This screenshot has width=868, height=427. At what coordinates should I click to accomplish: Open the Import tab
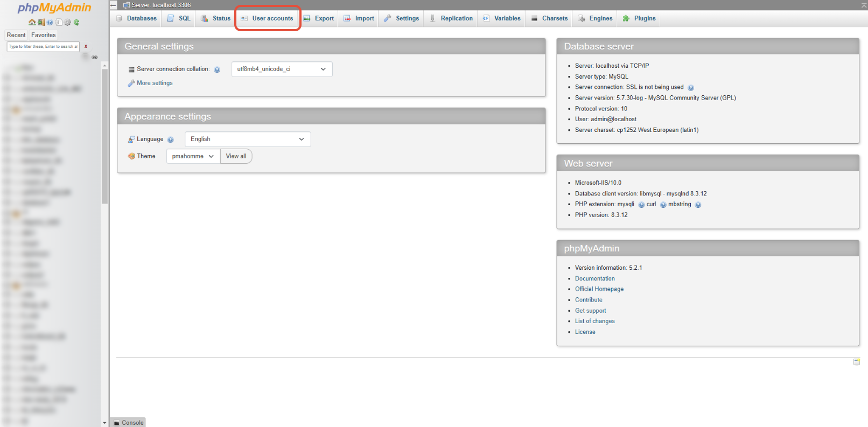(359, 18)
